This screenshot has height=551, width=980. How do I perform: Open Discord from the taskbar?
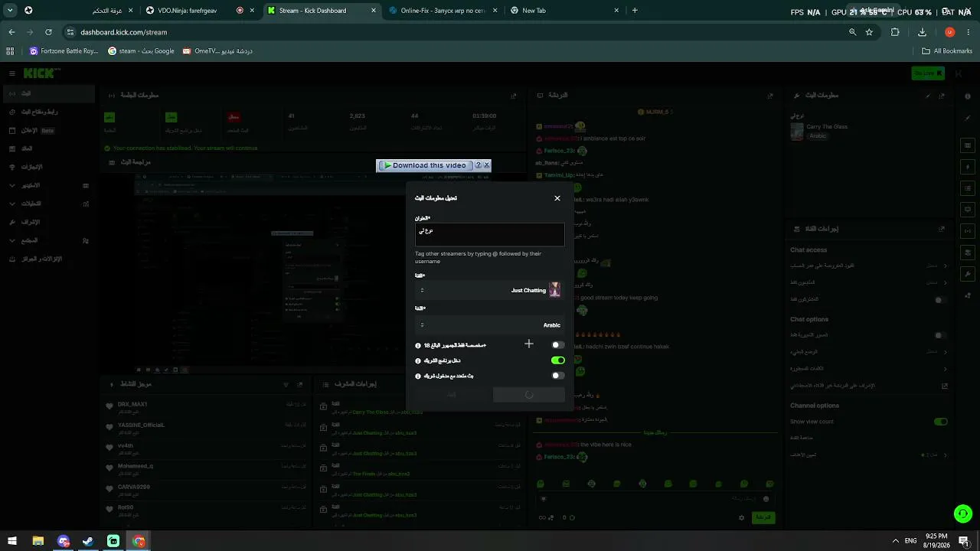[63, 541]
